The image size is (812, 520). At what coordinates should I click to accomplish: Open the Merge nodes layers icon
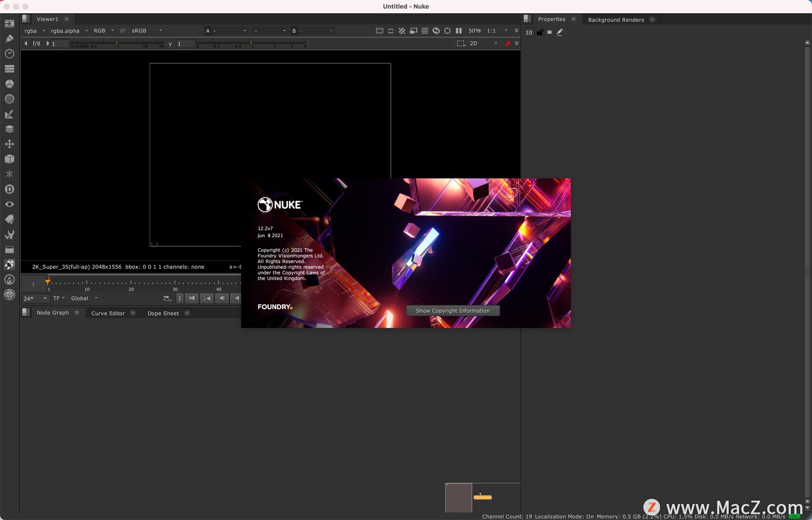tap(9, 129)
